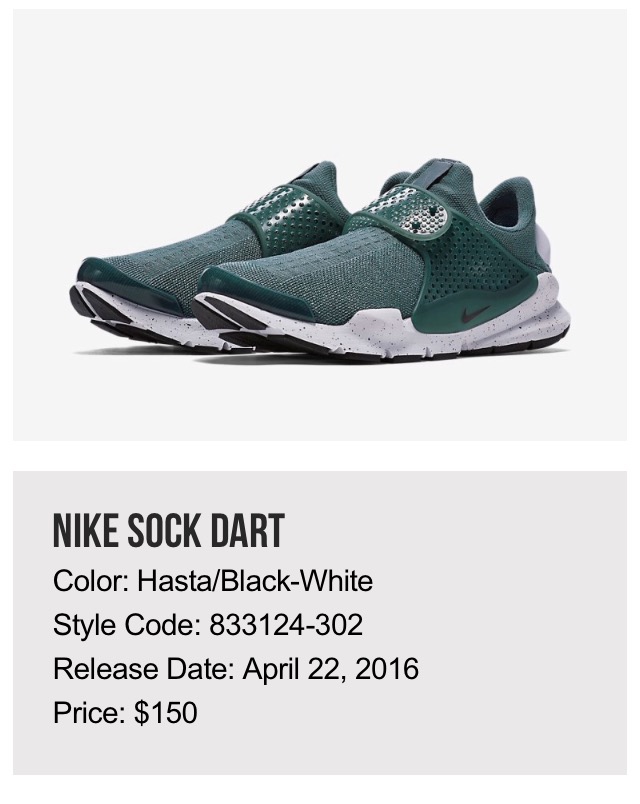Select the Color: Hasta/Black-White text

pyautogui.click(x=213, y=581)
